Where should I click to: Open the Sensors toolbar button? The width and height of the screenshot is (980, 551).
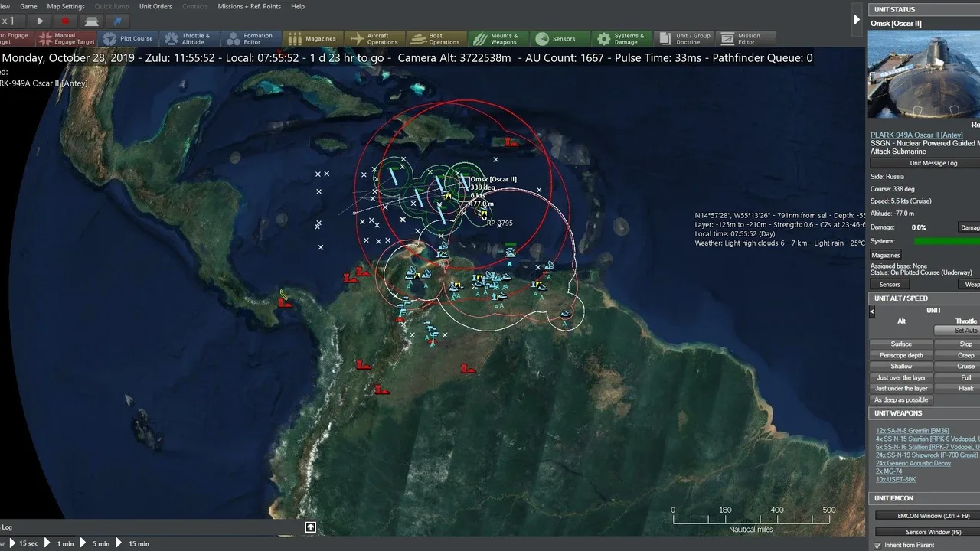(x=559, y=39)
